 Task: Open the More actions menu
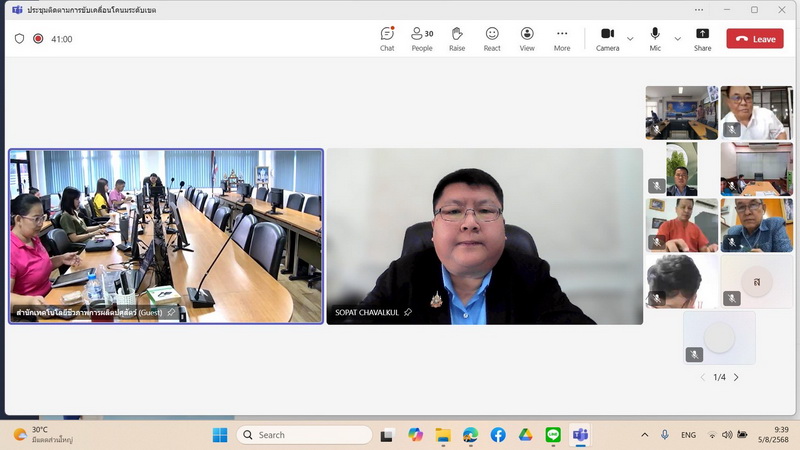pos(562,38)
